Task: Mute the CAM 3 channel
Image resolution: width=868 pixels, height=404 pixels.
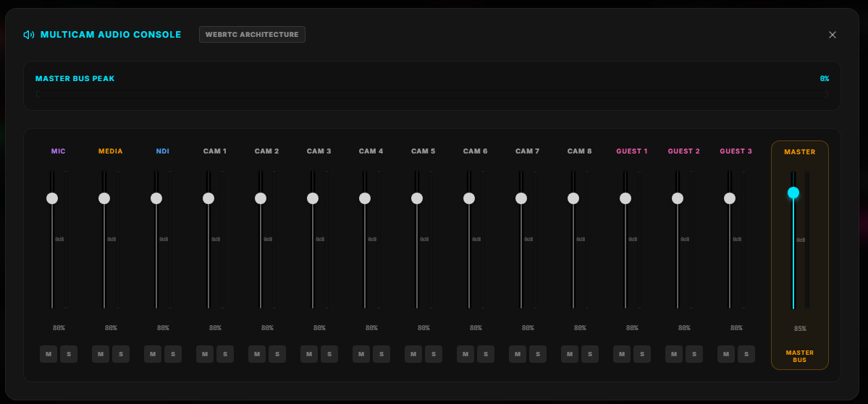Action: click(x=309, y=354)
